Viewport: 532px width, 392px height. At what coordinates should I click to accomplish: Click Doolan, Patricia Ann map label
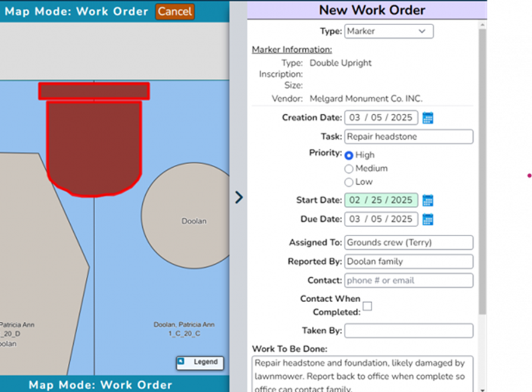[x=184, y=325]
